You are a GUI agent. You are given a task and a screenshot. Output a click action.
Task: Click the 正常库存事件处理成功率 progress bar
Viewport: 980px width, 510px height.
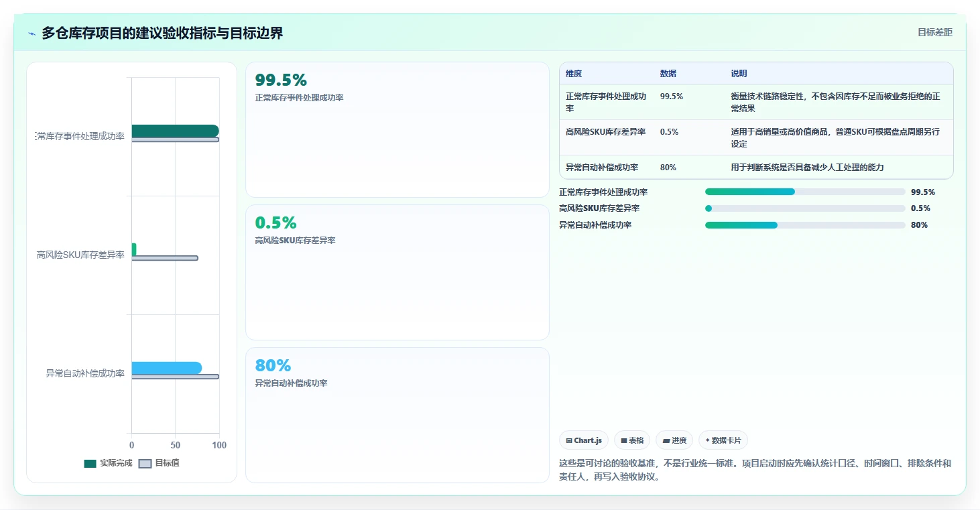tap(805, 192)
